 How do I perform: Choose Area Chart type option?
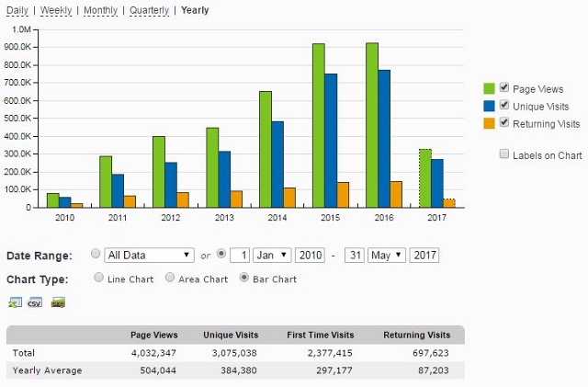tap(170, 278)
